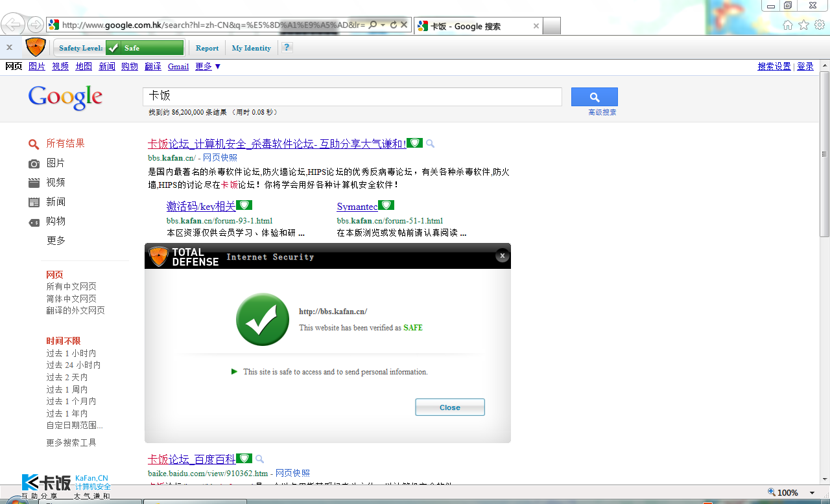Open the Symantec sub-result link
The image size is (830, 504).
tap(357, 207)
